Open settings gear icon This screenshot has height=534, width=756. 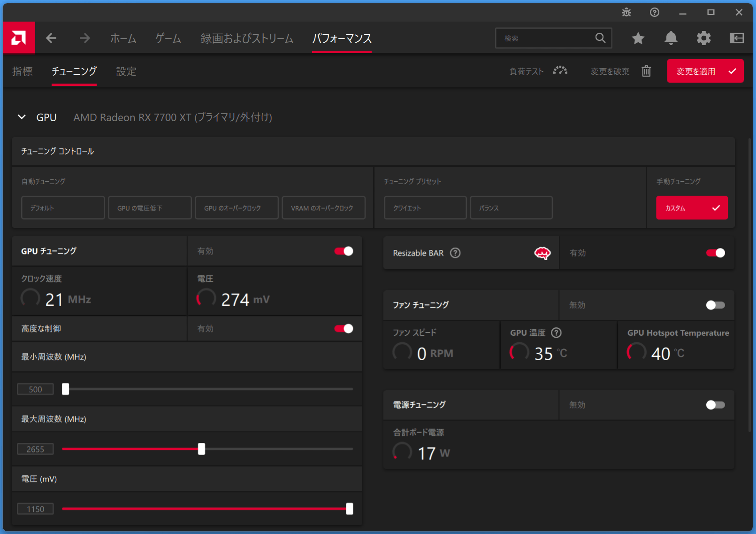point(703,38)
